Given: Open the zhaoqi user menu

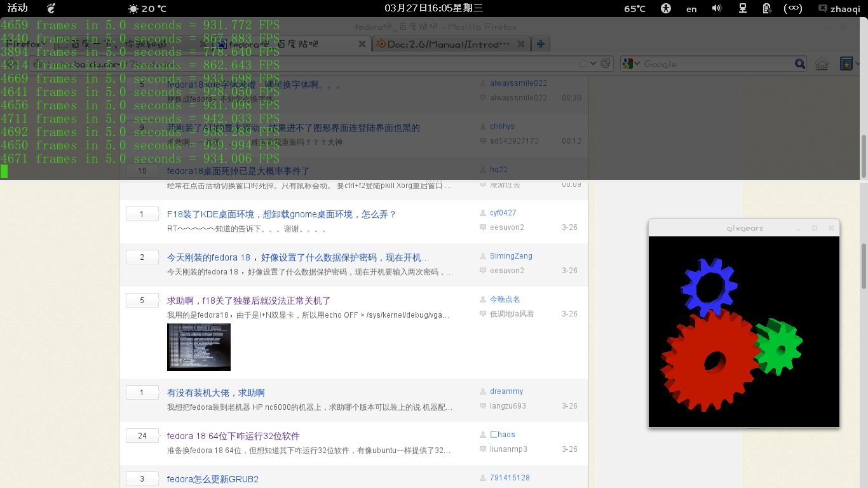Looking at the screenshot, I should (839, 8).
